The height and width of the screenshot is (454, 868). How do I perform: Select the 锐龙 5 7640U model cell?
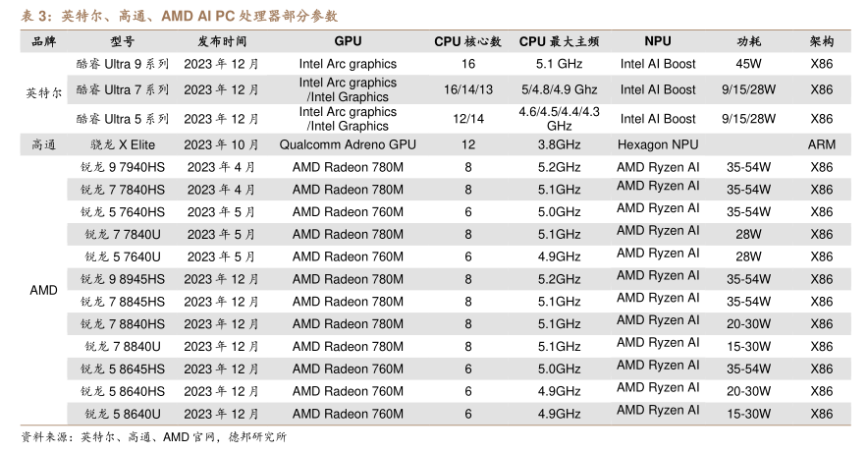(x=123, y=256)
